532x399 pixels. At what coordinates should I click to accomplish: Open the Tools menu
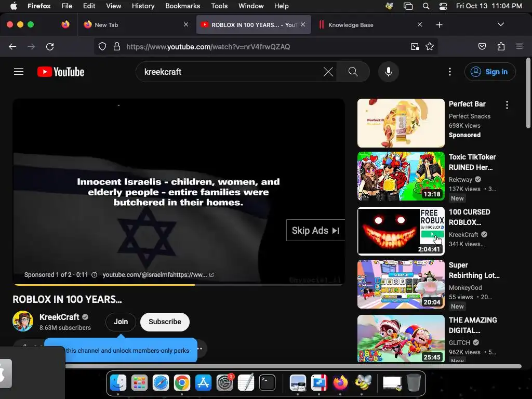coord(219,6)
